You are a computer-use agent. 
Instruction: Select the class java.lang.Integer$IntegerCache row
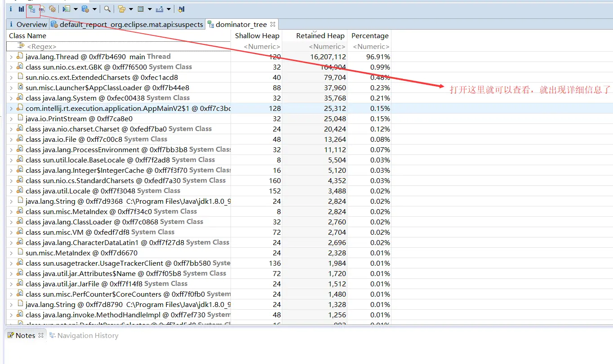[x=199, y=170]
